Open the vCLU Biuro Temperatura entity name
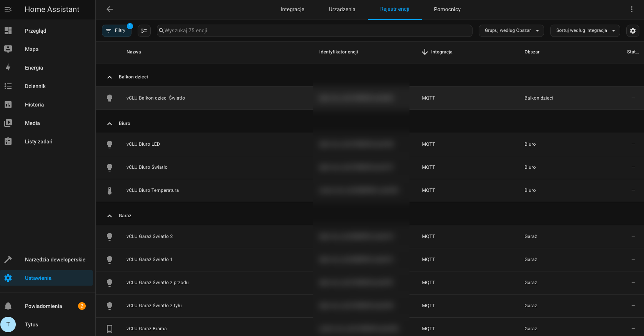The image size is (644, 336). (153, 190)
